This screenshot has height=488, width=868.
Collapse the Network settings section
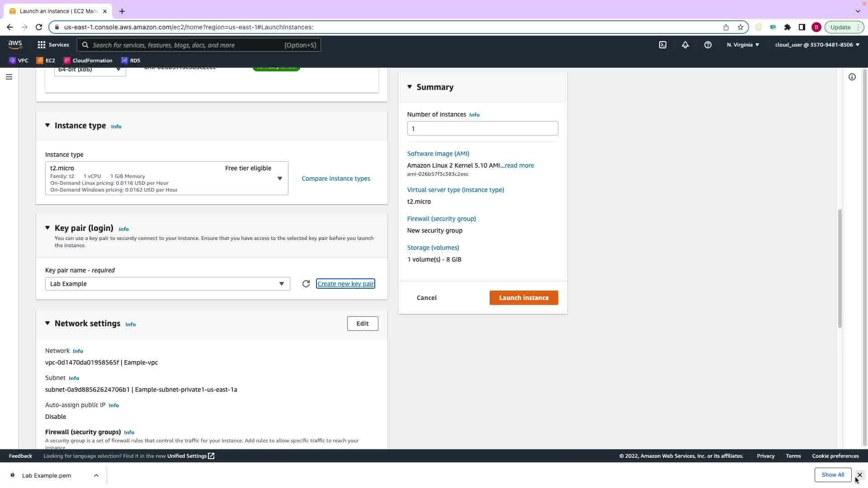click(47, 324)
